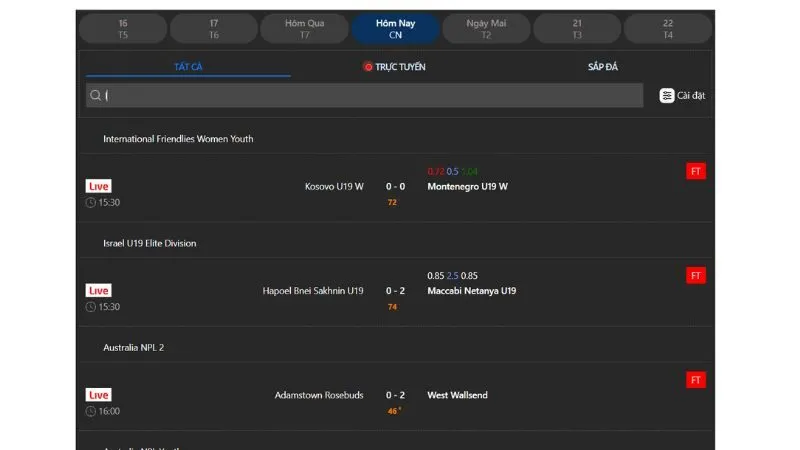Click the match search input field
The height and width of the screenshot is (450, 800).
[364, 95]
